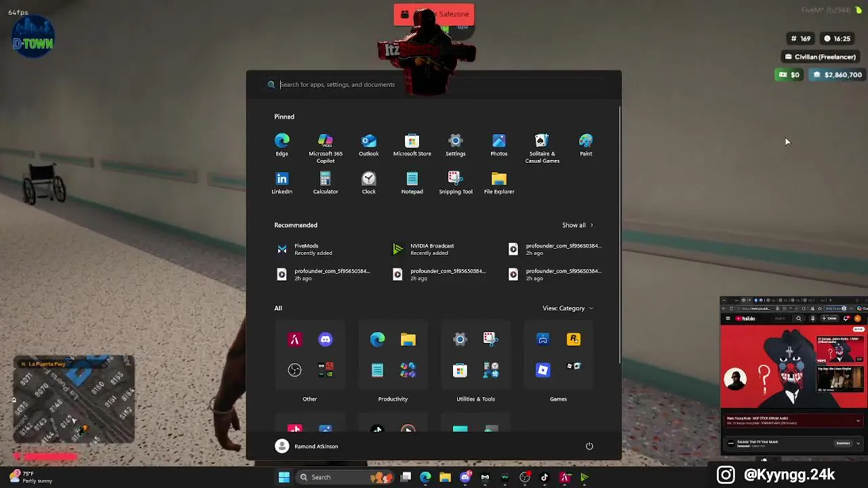Click YouTube search magnifier icon

(799, 318)
